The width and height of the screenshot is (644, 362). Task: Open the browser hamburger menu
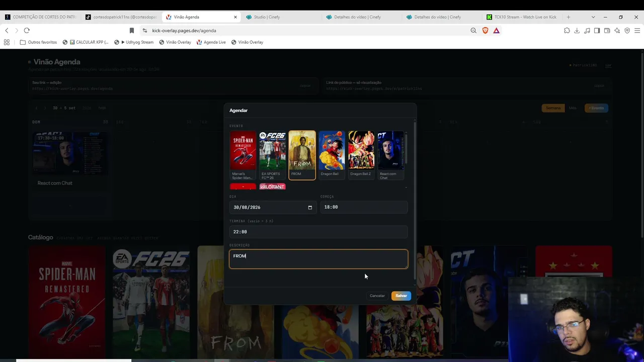tap(637, 31)
